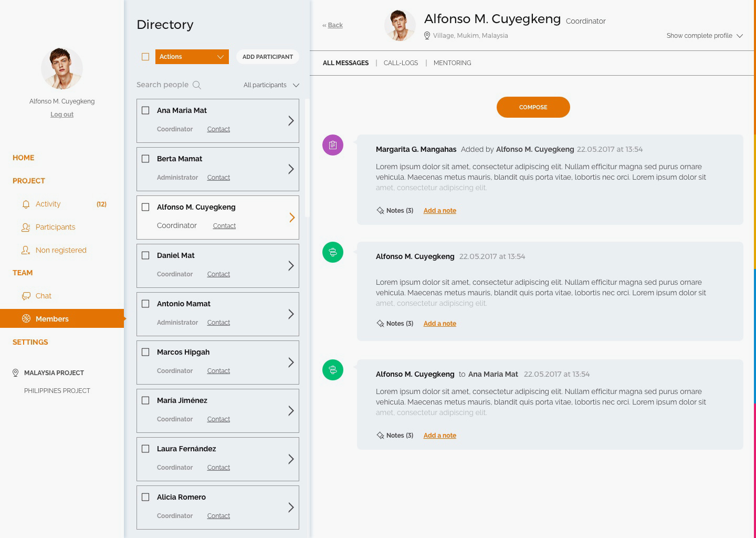Go Back using the Back link
The image size is (756, 538).
click(x=335, y=25)
